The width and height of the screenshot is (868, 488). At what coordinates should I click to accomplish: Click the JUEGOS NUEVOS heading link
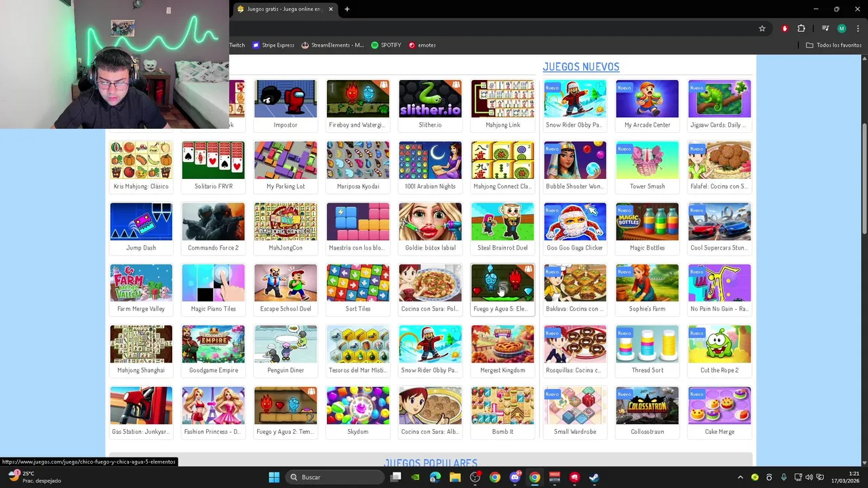click(x=581, y=66)
